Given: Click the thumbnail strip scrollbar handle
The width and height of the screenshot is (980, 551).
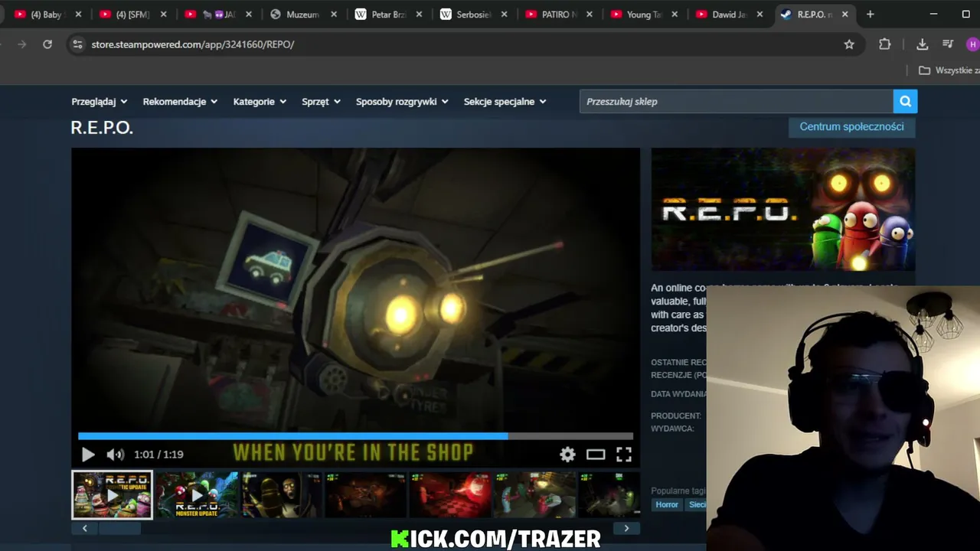Looking at the screenshot, I should click(119, 528).
